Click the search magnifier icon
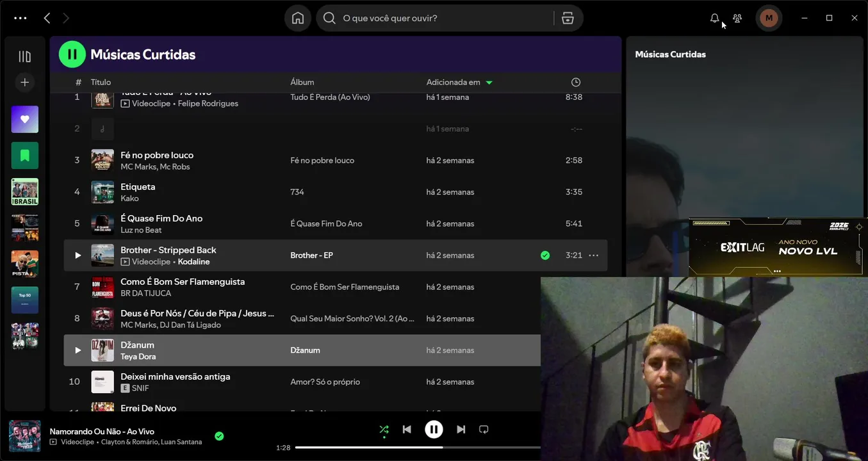The width and height of the screenshot is (868, 461). 329,18
